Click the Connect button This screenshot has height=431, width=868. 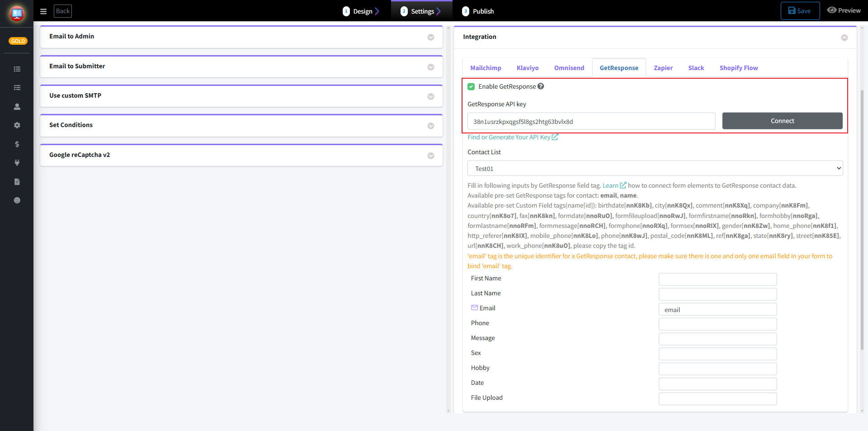click(x=782, y=121)
